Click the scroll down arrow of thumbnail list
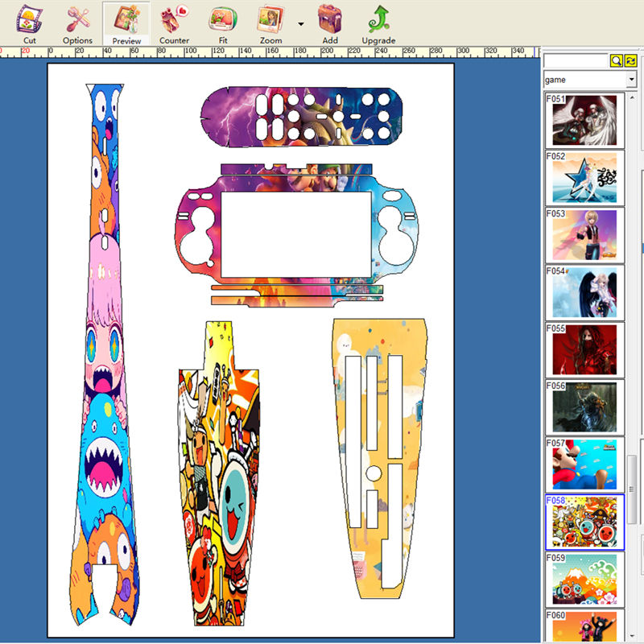644x644 pixels. [633, 636]
